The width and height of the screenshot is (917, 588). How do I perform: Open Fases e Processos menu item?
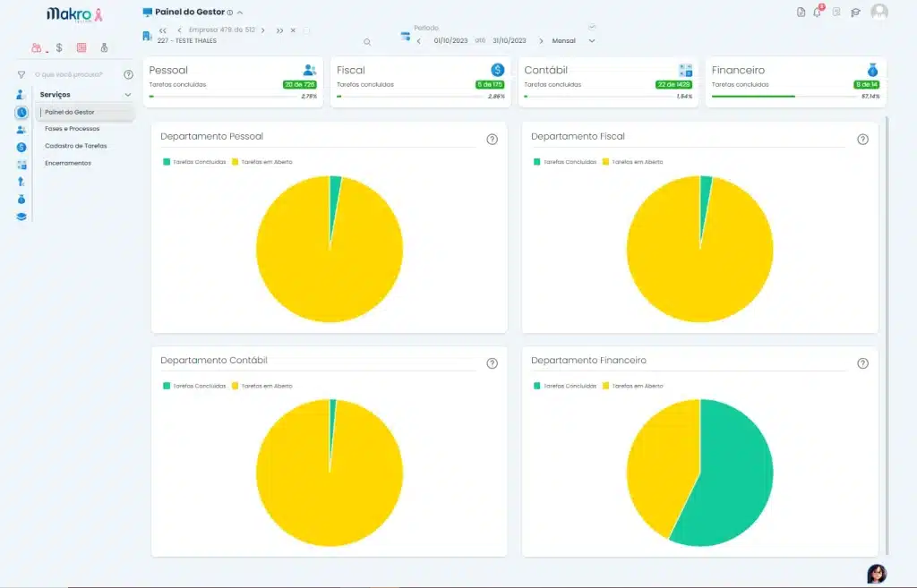[x=72, y=129]
